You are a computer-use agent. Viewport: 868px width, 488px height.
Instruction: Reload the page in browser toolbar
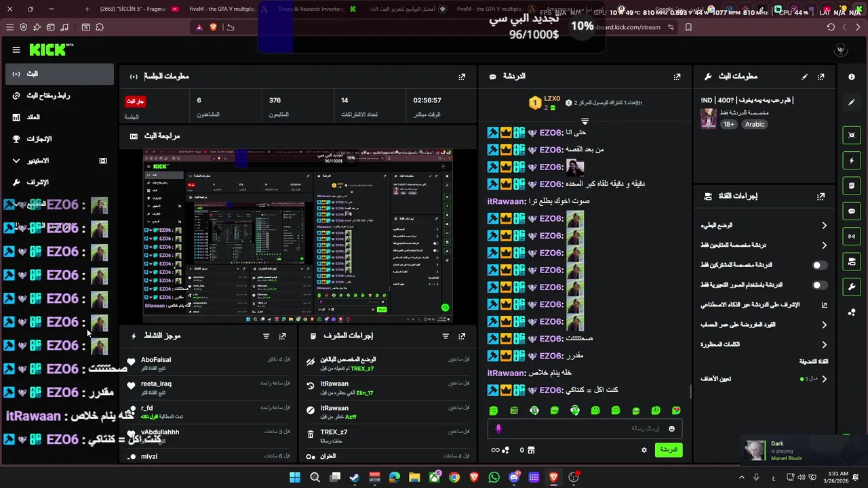[x=831, y=27]
